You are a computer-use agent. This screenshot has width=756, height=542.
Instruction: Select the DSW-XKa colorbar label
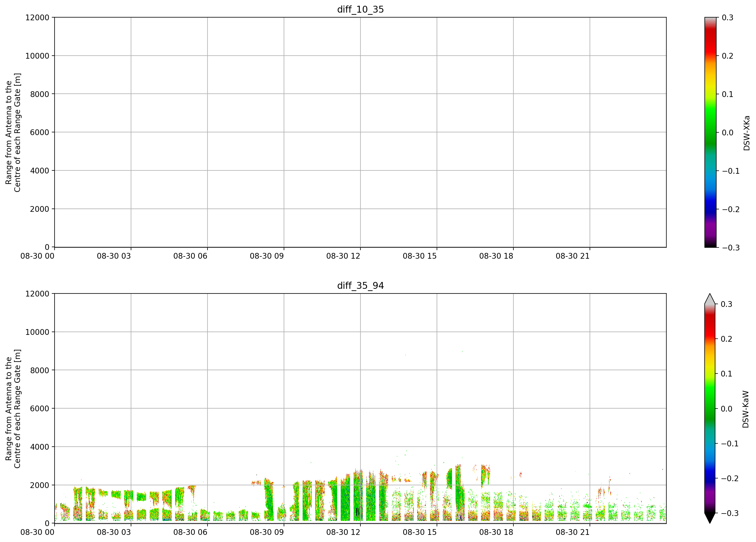pos(746,133)
